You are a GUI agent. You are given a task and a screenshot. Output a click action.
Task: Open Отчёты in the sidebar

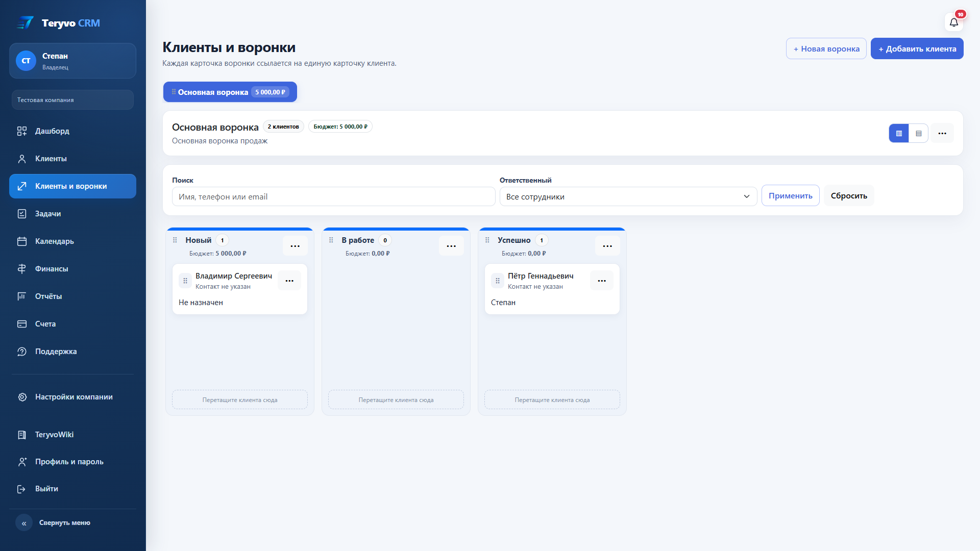click(x=72, y=296)
